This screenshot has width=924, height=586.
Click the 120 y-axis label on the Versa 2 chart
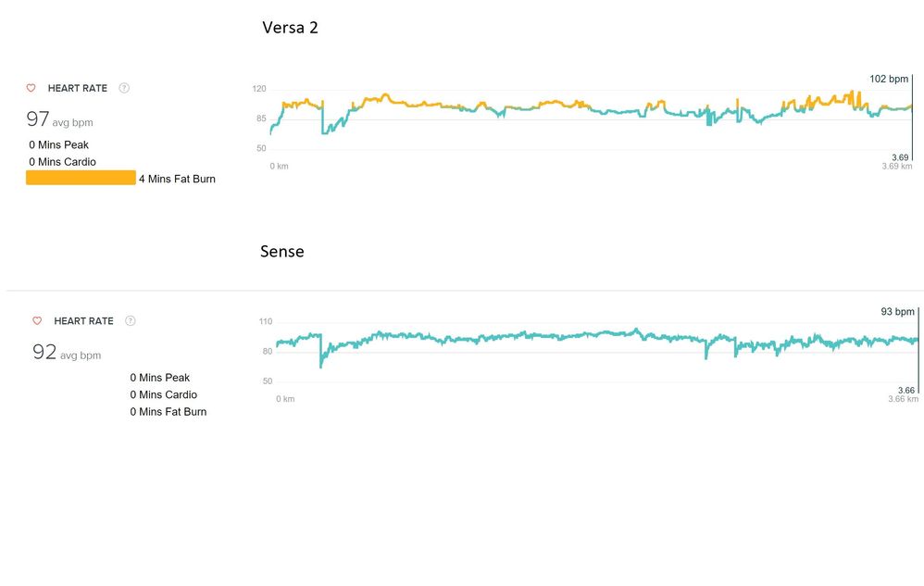pyautogui.click(x=259, y=89)
